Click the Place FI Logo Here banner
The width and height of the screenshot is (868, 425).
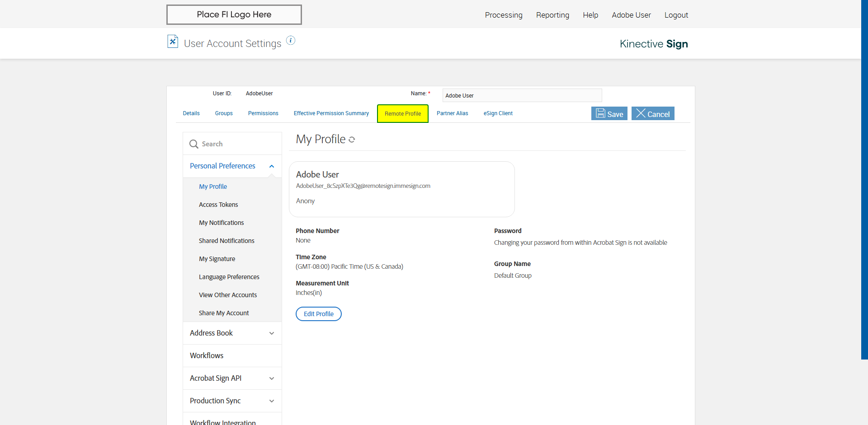pos(234,14)
